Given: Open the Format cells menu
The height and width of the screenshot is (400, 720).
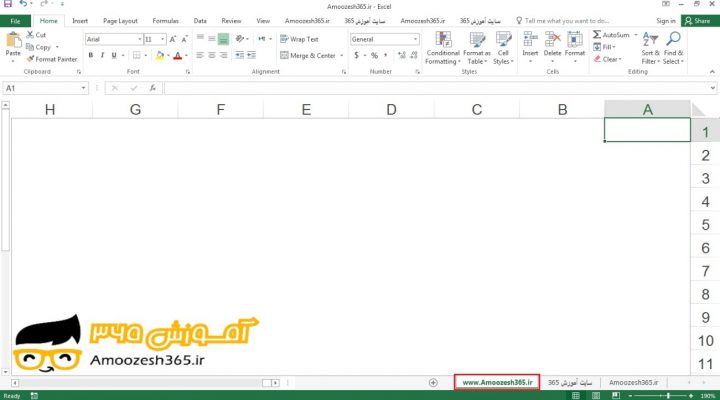Looking at the screenshot, I should coord(575,47).
